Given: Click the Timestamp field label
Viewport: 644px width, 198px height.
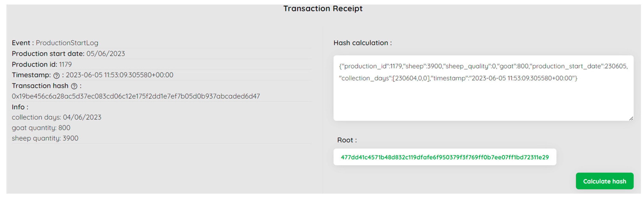Looking at the screenshot, I should coord(31,75).
